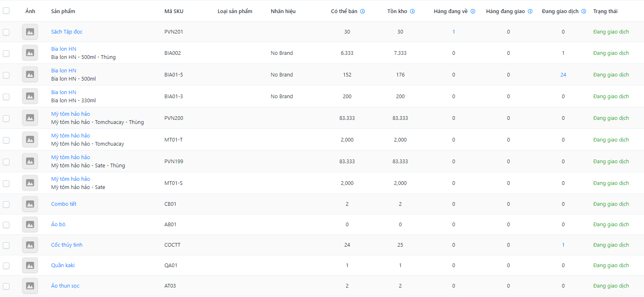This screenshot has height=297, width=644.
Task: Click incoming goods count for PVN201
Action: (453, 32)
